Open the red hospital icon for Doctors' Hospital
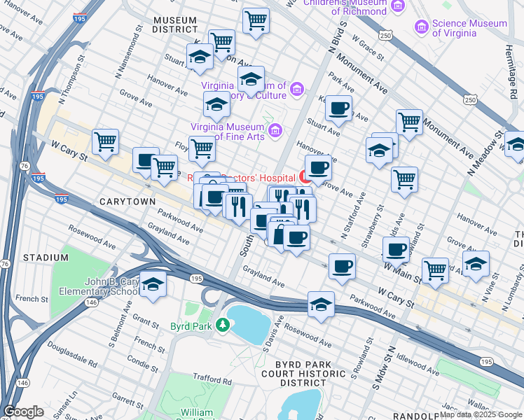The image size is (524, 420). coord(305,176)
